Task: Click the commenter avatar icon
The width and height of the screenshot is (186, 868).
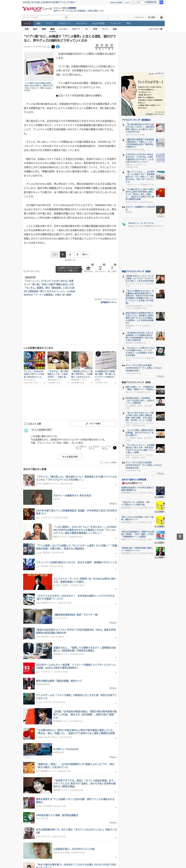Action: [26, 431]
